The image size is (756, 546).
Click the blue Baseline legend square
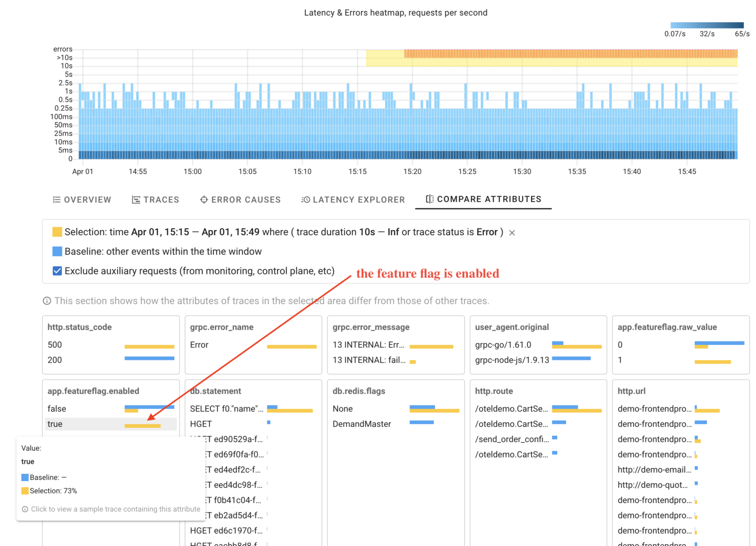[x=57, y=251]
